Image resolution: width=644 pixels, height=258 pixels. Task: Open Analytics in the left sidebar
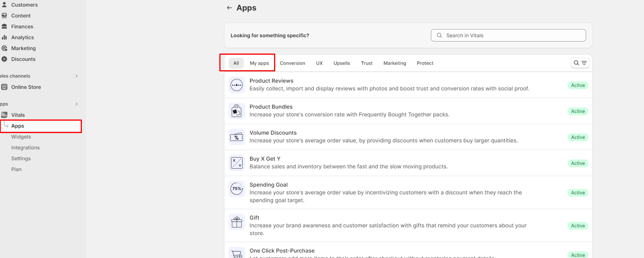pos(23,38)
